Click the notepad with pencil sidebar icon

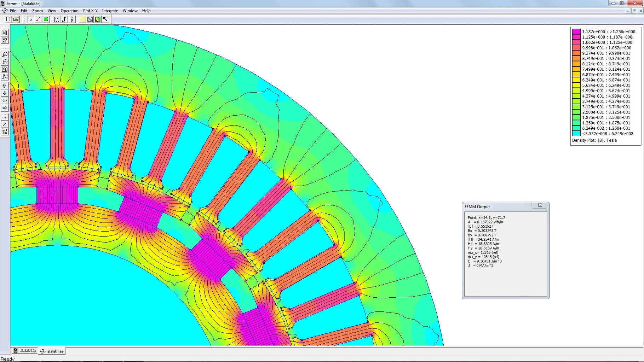(x=5, y=40)
